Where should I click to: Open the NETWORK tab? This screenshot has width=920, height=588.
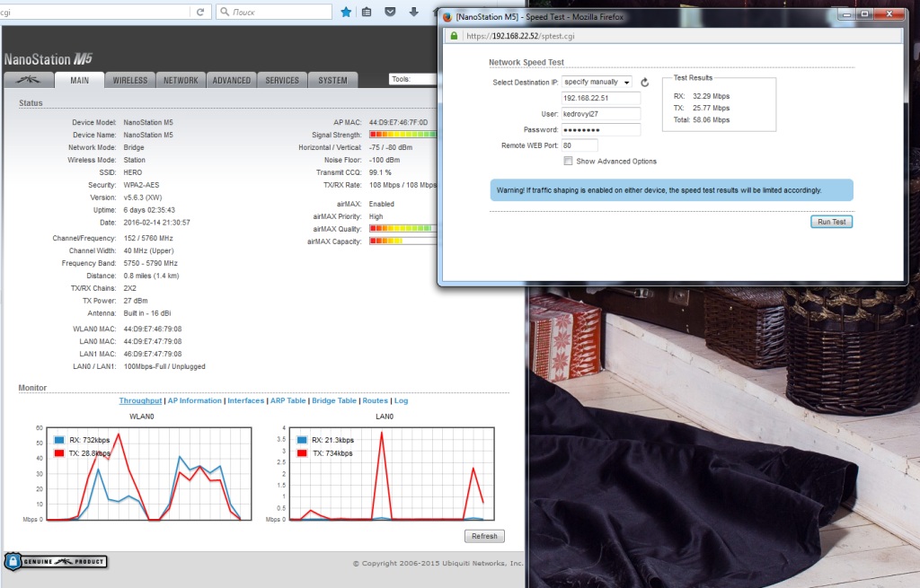[181, 80]
